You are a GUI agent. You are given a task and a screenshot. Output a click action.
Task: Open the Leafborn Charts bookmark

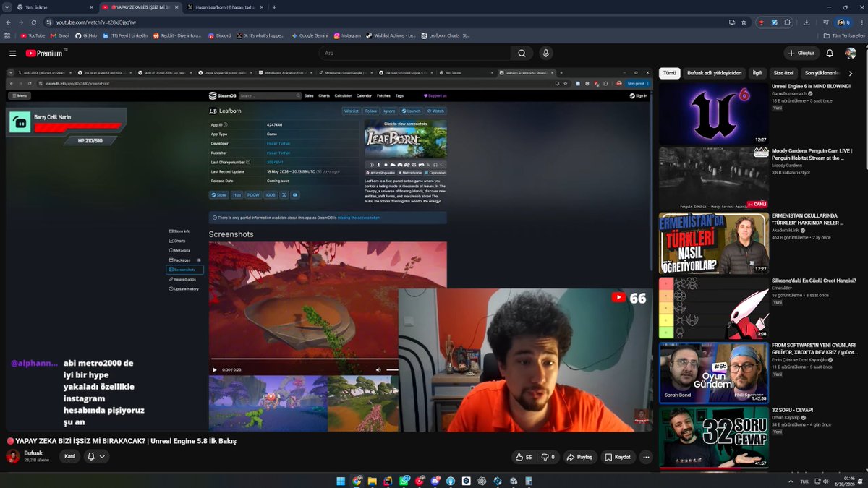click(446, 35)
